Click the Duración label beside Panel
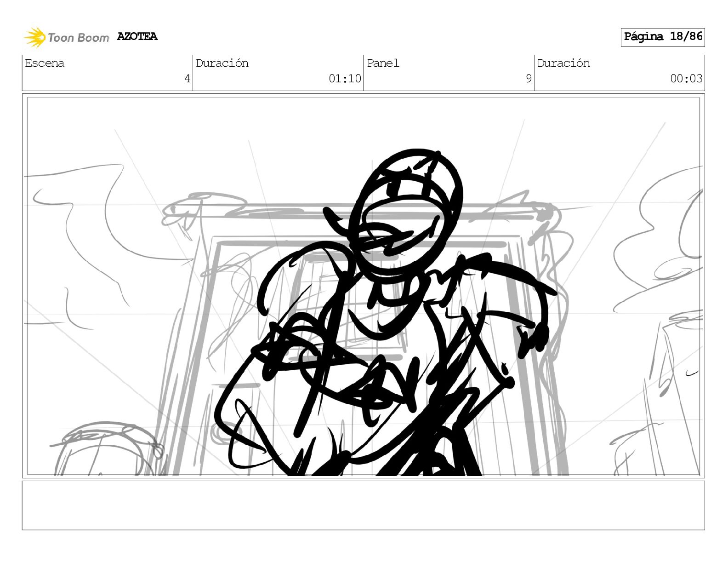Image resolution: width=728 pixels, height=563 pixels. click(x=563, y=63)
